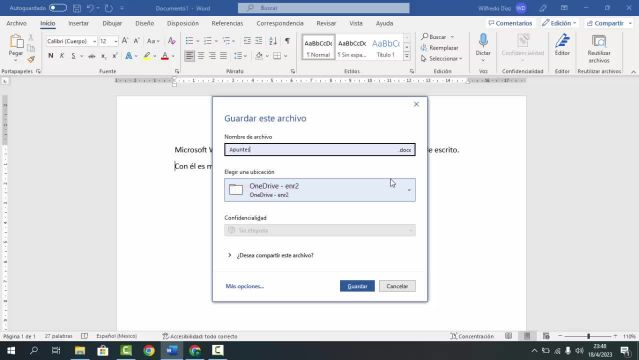Select the Título 1 style
The image size is (639, 360).
click(386, 47)
